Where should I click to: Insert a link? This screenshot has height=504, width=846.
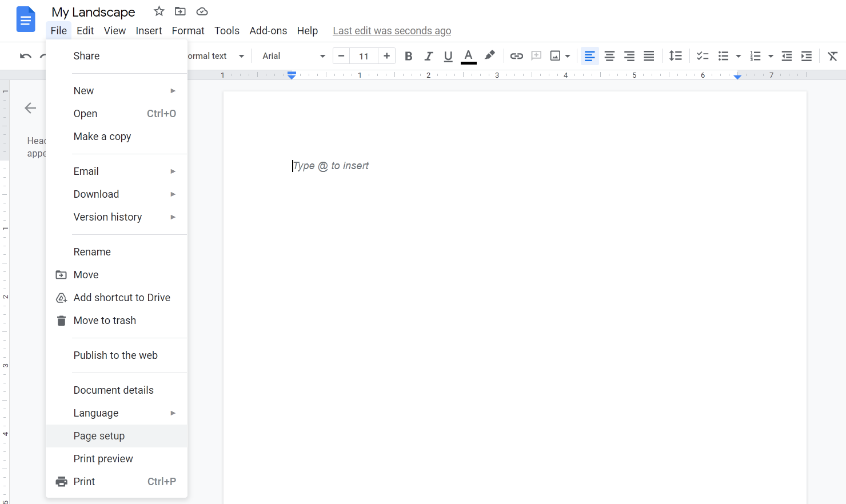tap(516, 55)
